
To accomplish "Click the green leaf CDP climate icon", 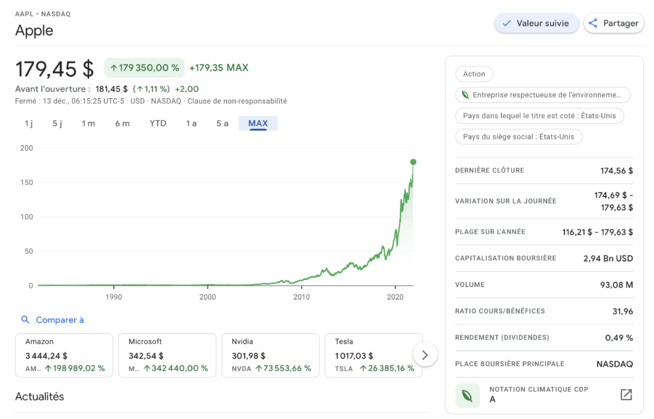I will click(x=467, y=395).
